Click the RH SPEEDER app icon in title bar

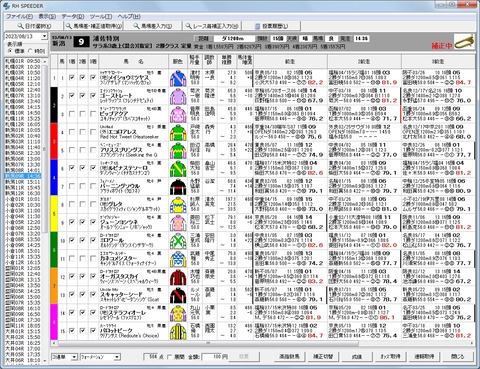tap(6, 6)
